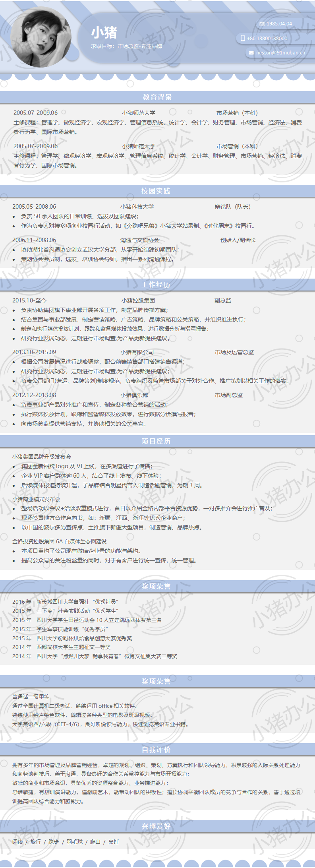Image resolution: width=315 pixels, height=868 pixels.
Task: Click the 金恪投资控股集团 6A 自媒体生态圈建设 title
Action: [60, 541]
